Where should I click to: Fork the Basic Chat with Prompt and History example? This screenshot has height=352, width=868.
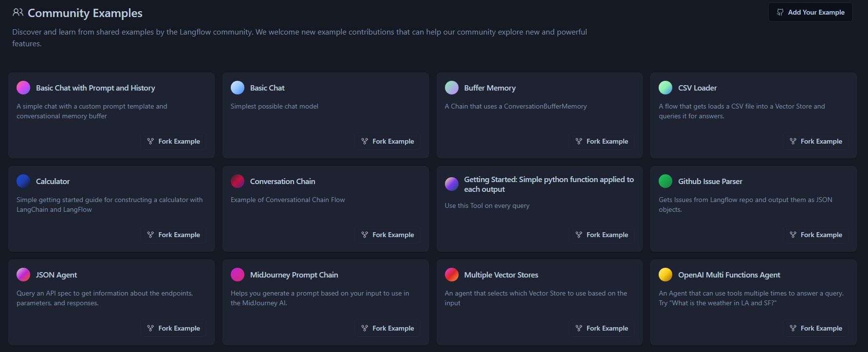(174, 141)
